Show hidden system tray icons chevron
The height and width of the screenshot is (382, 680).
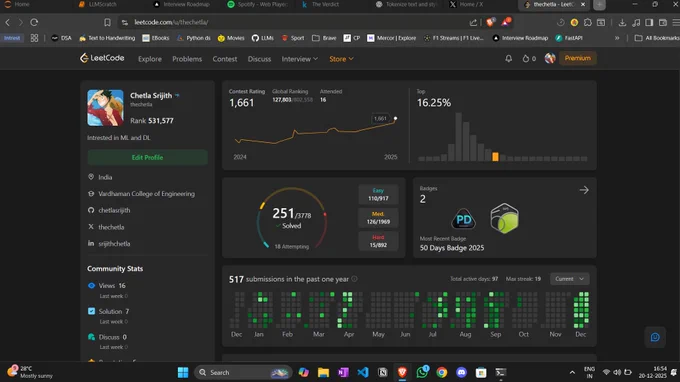(572, 372)
